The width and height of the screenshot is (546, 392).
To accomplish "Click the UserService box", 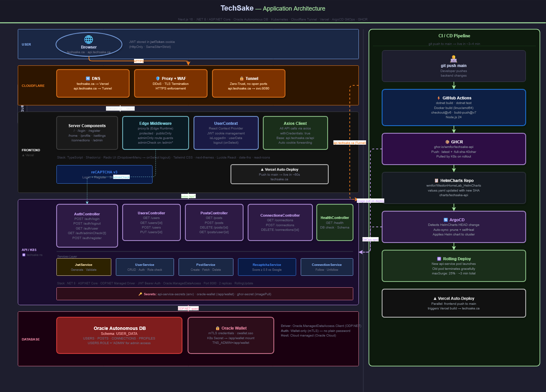I will pyautogui.click(x=145, y=267).
